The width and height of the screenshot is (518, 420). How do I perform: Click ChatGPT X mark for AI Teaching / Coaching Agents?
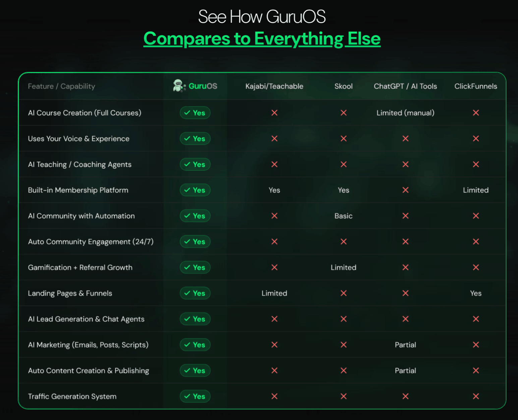tap(405, 164)
